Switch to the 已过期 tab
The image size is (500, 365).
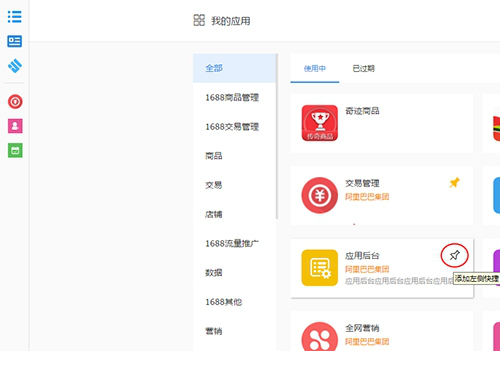tap(363, 69)
